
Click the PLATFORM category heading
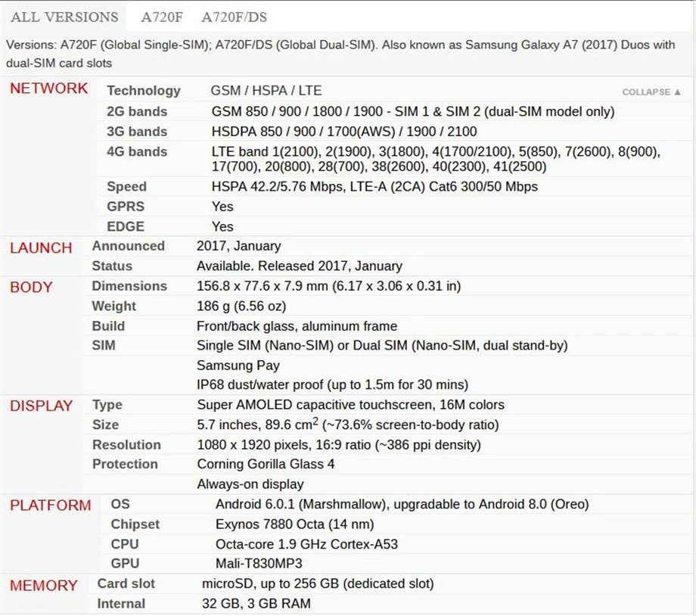pyautogui.click(x=51, y=506)
